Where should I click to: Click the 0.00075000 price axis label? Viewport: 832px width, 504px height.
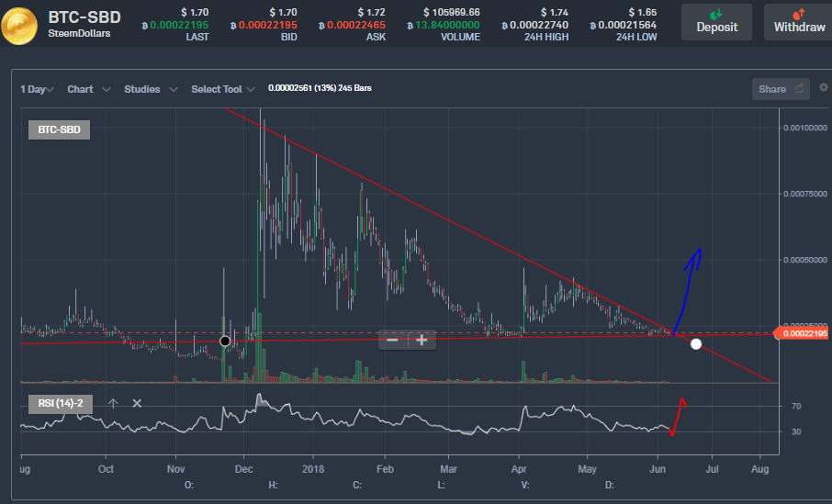tap(805, 194)
